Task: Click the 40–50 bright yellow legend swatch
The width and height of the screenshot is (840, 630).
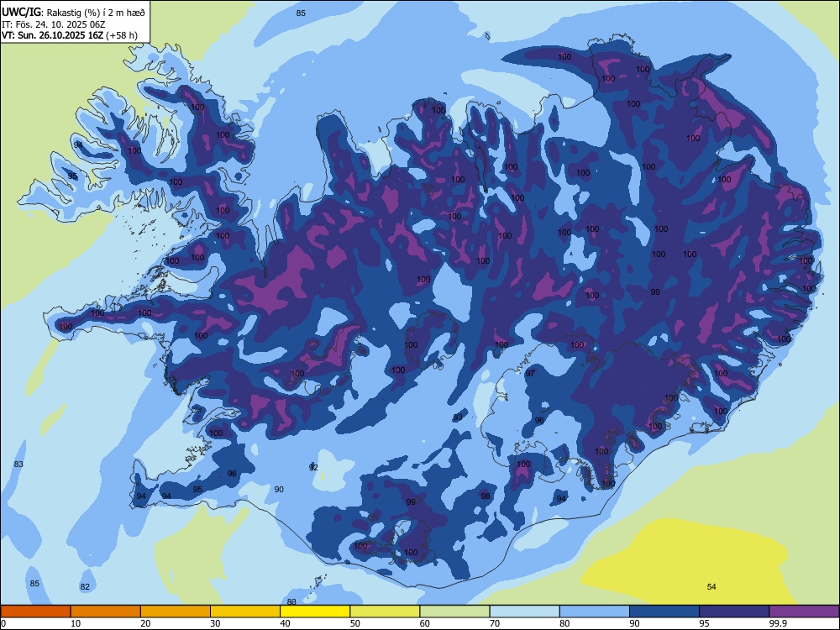Action: [315, 612]
